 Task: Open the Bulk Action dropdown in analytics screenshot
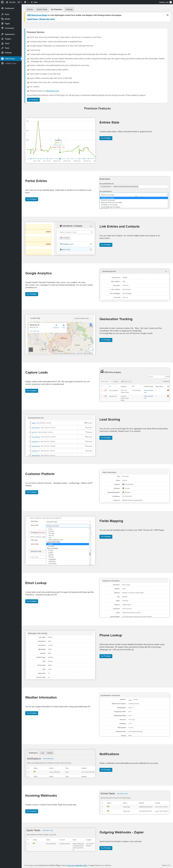point(106,381)
